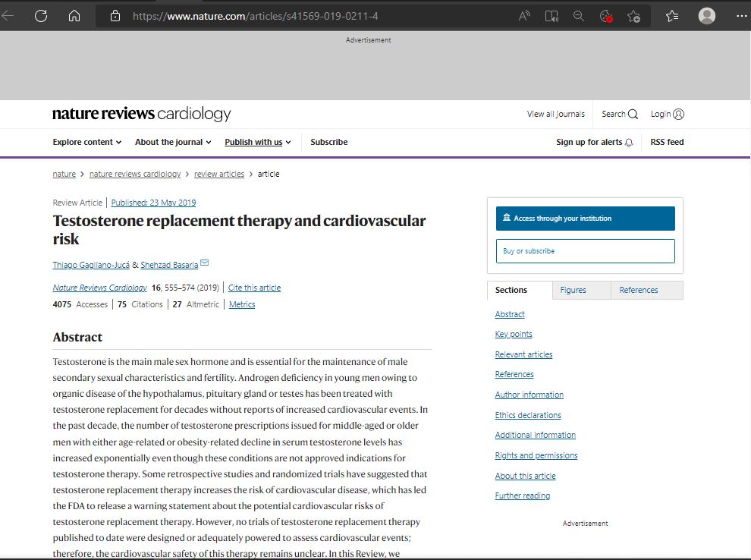Viewport: 751px width, 560px height.
Task: Expand Publish with us menu
Action: pos(258,142)
